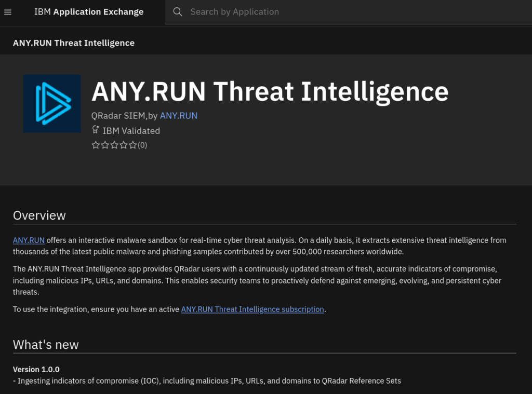Give a five-star rating

pos(133,145)
